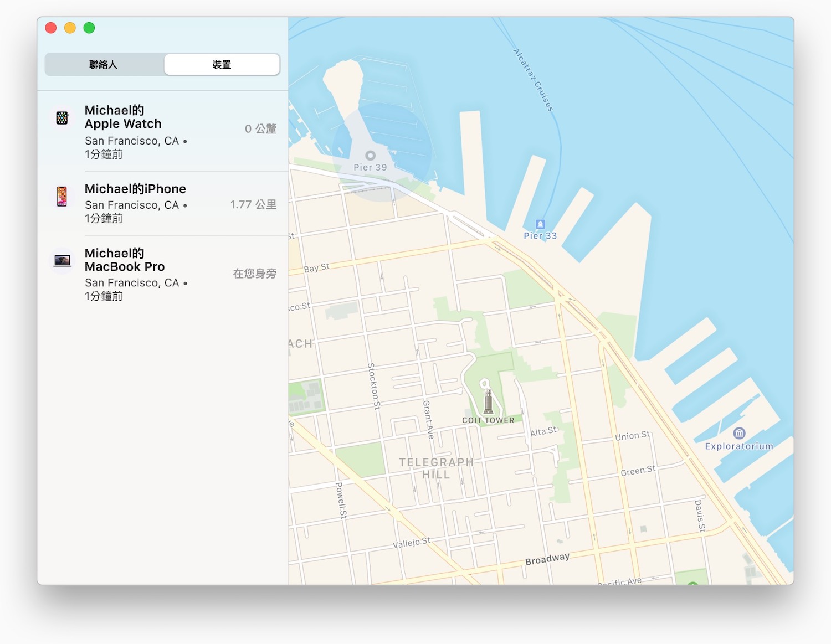Click the Exploratorium museum icon on map

click(739, 433)
